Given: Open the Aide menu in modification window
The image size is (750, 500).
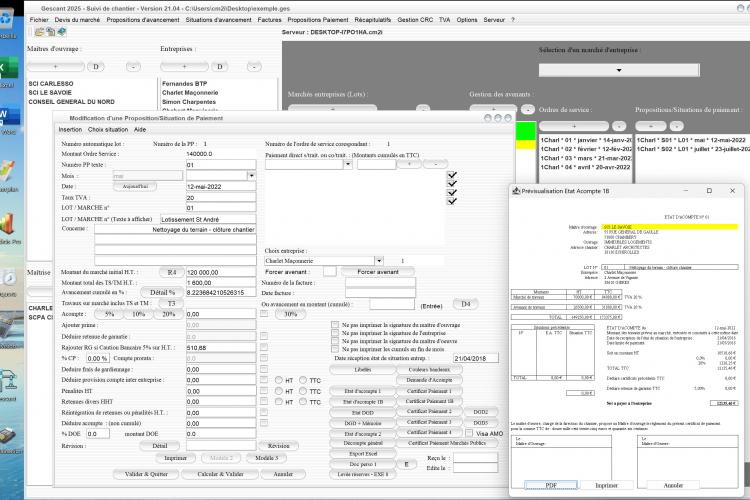Looking at the screenshot, I should tap(140, 130).
